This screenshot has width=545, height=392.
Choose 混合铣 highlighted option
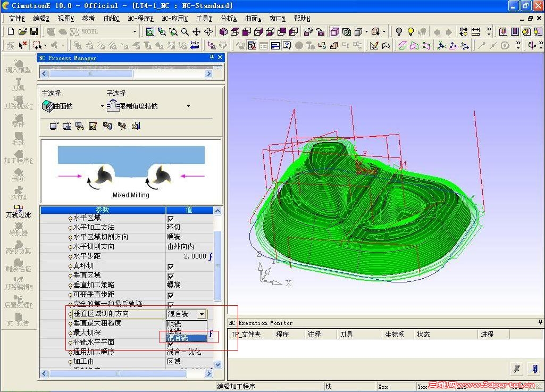pyautogui.click(x=187, y=338)
